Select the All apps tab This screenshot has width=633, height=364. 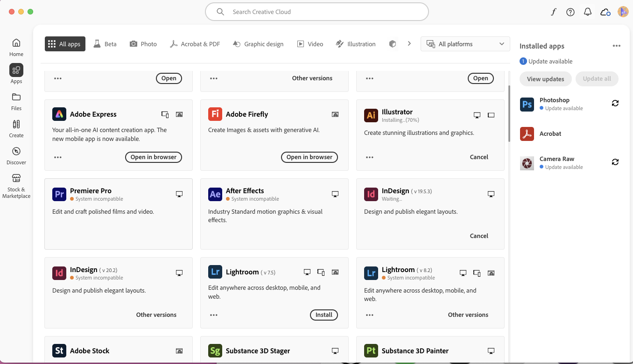[65, 44]
